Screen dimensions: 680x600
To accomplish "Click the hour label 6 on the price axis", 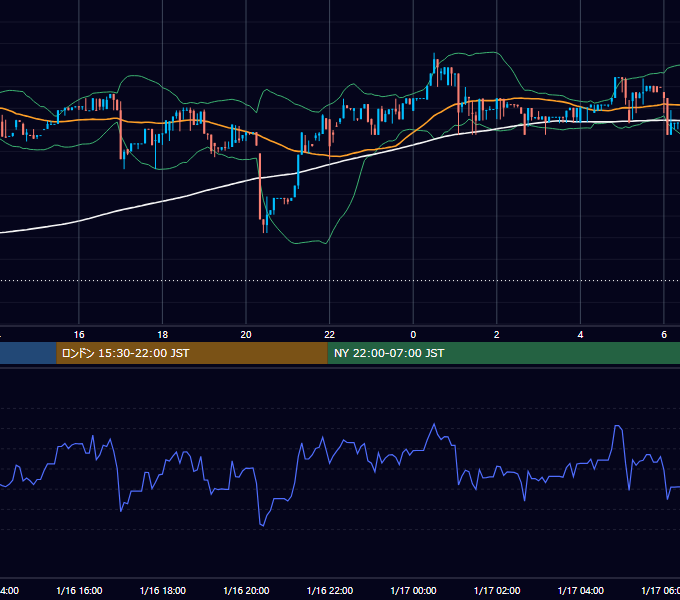I will coord(664,334).
